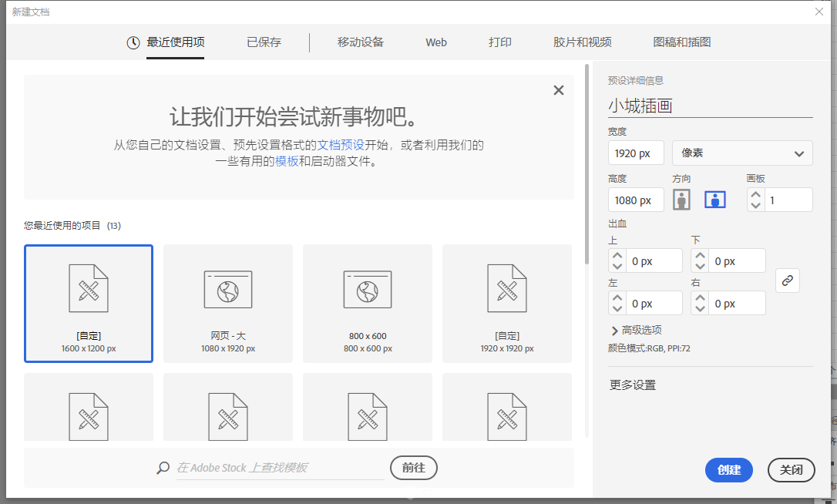837x504 pixels.
Task: Click the 更多设置 more settings button
Action: point(633,385)
